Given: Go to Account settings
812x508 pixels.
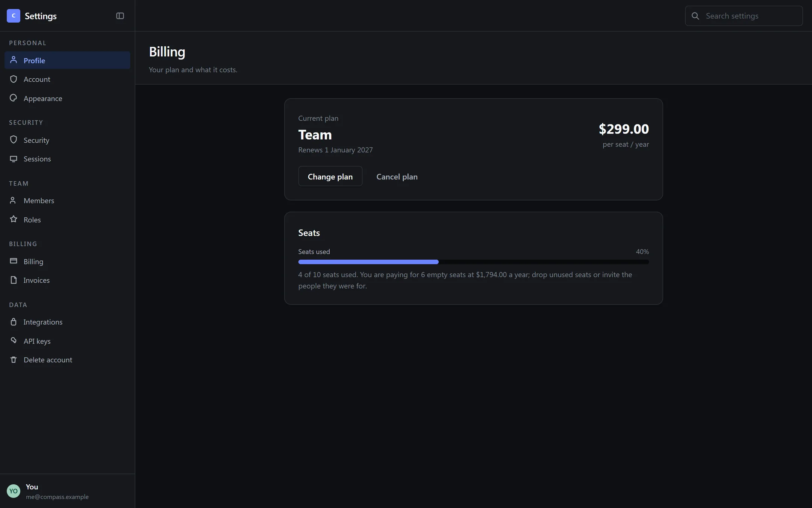Looking at the screenshot, I should tap(67, 79).
